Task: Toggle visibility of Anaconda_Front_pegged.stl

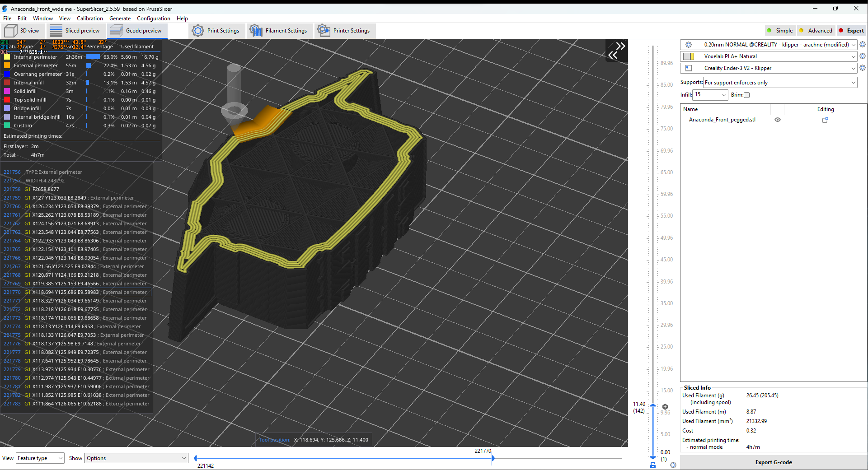Action: point(778,120)
